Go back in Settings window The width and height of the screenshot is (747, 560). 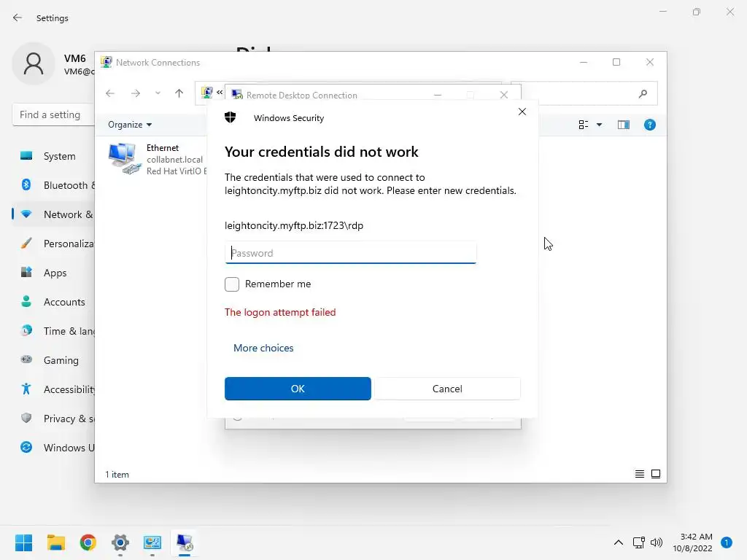click(x=18, y=17)
